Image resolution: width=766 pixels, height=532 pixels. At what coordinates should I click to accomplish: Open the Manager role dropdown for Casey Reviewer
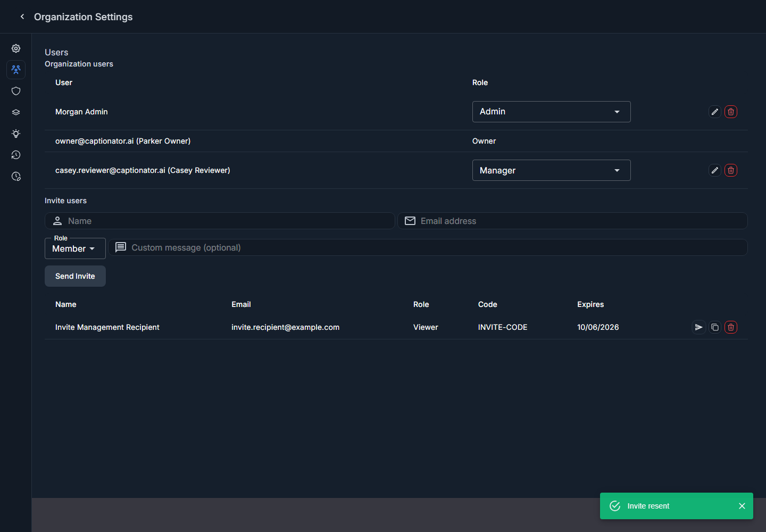(552, 170)
